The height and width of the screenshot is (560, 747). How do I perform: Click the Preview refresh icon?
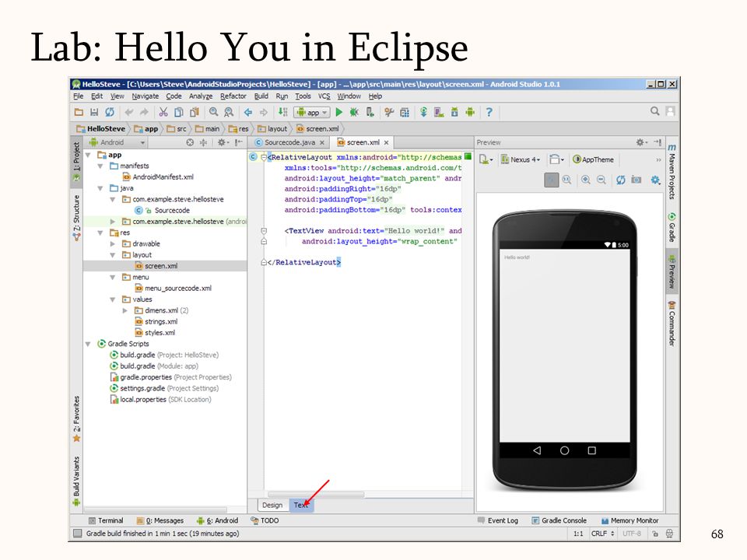[x=620, y=180]
